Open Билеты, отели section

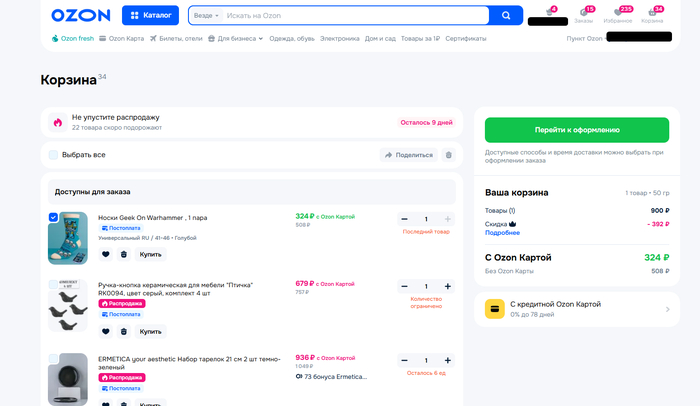pos(176,38)
